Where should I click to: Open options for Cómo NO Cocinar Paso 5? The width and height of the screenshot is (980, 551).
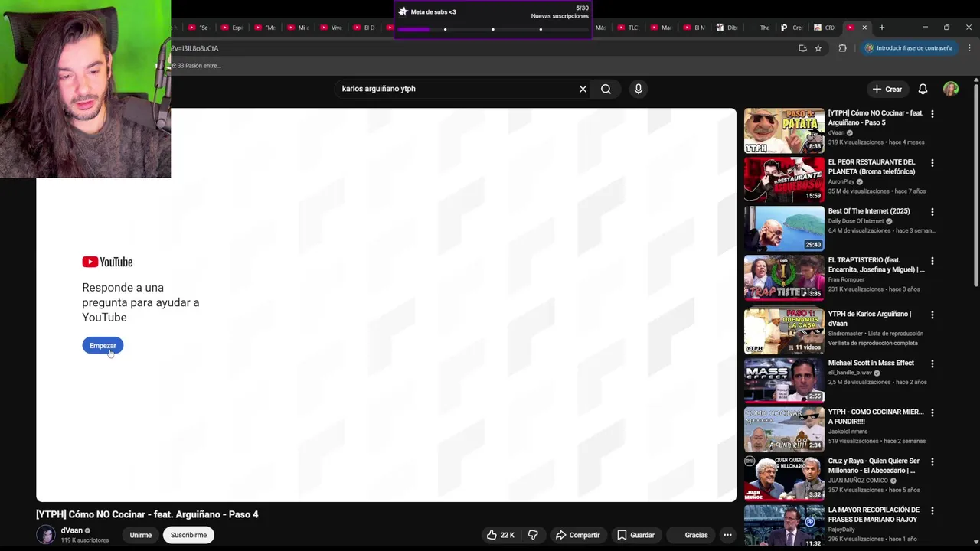tap(932, 113)
